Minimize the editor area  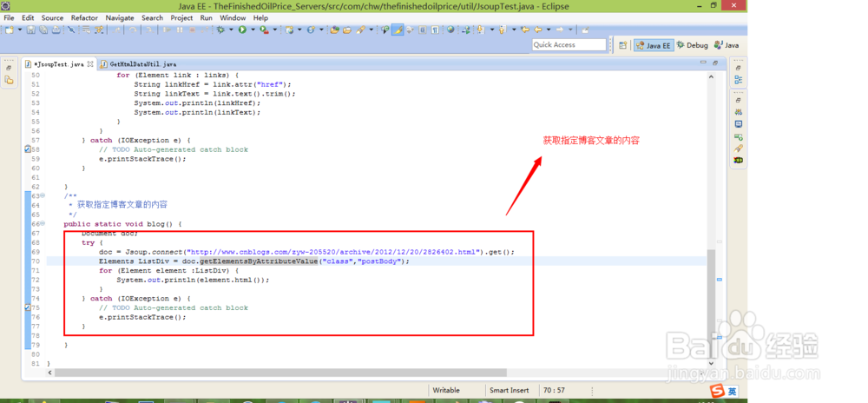pyautogui.click(x=703, y=63)
